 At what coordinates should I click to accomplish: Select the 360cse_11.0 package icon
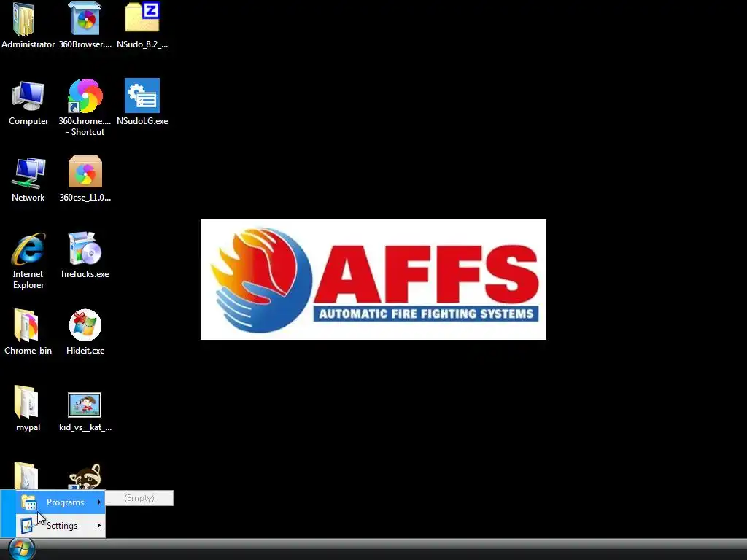pos(85,172)
